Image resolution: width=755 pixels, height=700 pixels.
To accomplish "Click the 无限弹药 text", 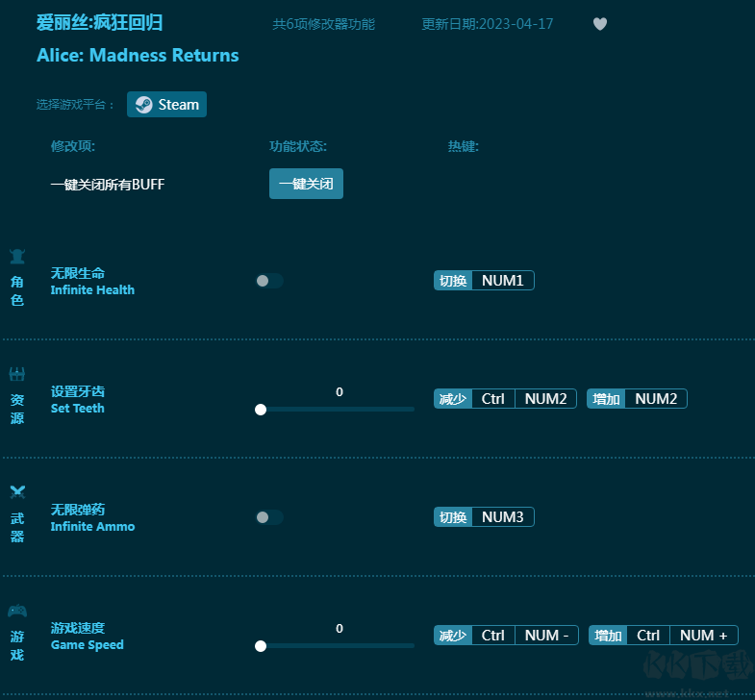I will (78, 510).
